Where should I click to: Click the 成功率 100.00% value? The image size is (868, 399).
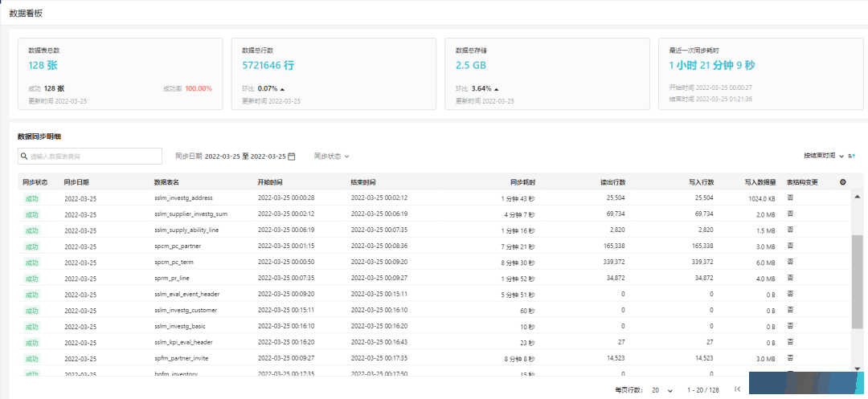[x=199, y=88]
